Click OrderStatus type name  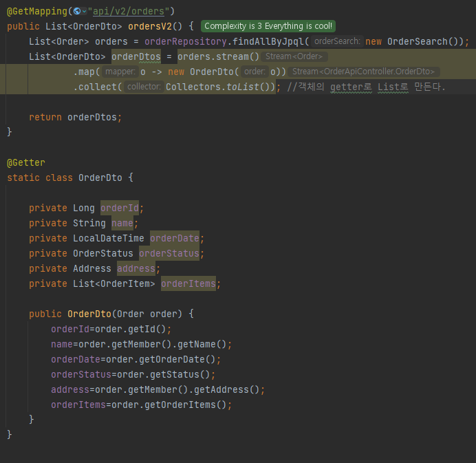point(103,253)
